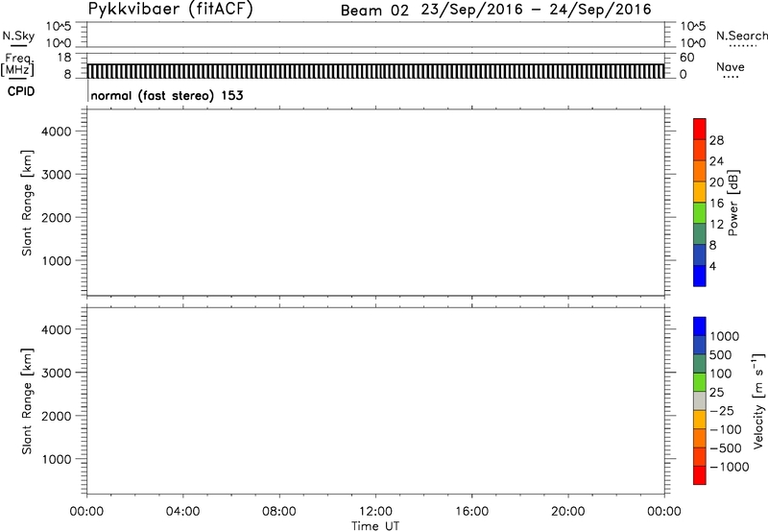768x532 pixels.
Task: Click the 4 tick on Power colorbar
Action: tap(712, 266)
